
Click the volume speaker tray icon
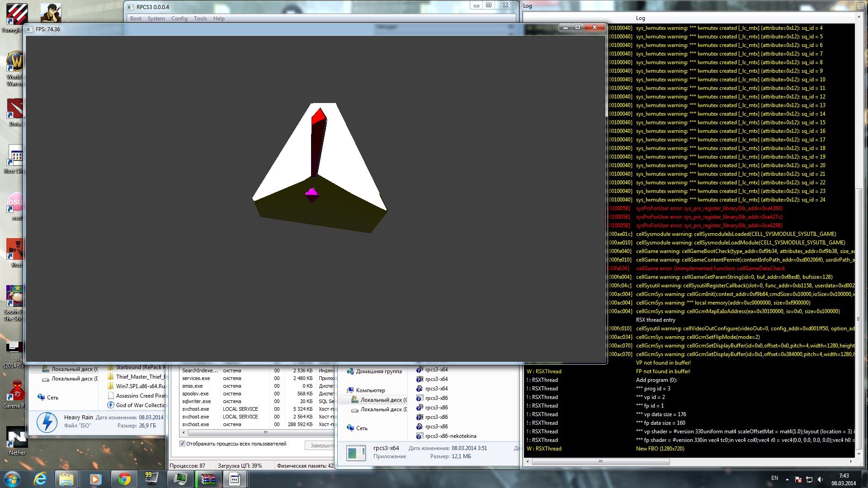coord(821,479)
